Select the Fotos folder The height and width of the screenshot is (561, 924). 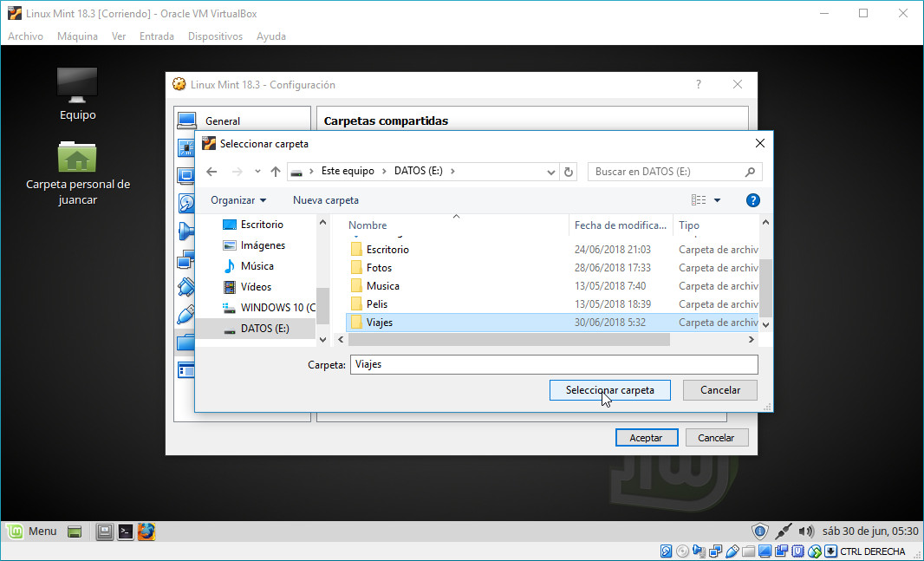pyautogui.click(x=379, y=268)
